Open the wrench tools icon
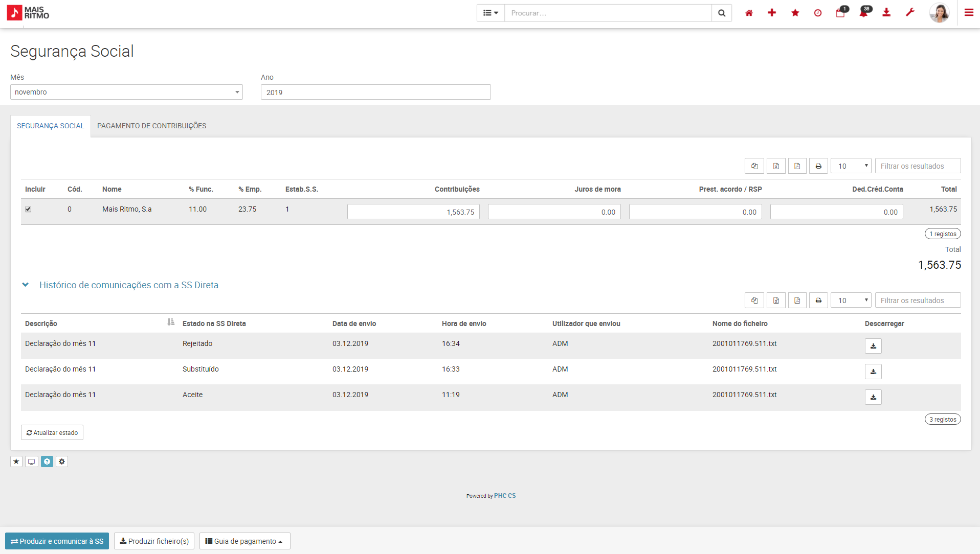 tap(910, 13)
